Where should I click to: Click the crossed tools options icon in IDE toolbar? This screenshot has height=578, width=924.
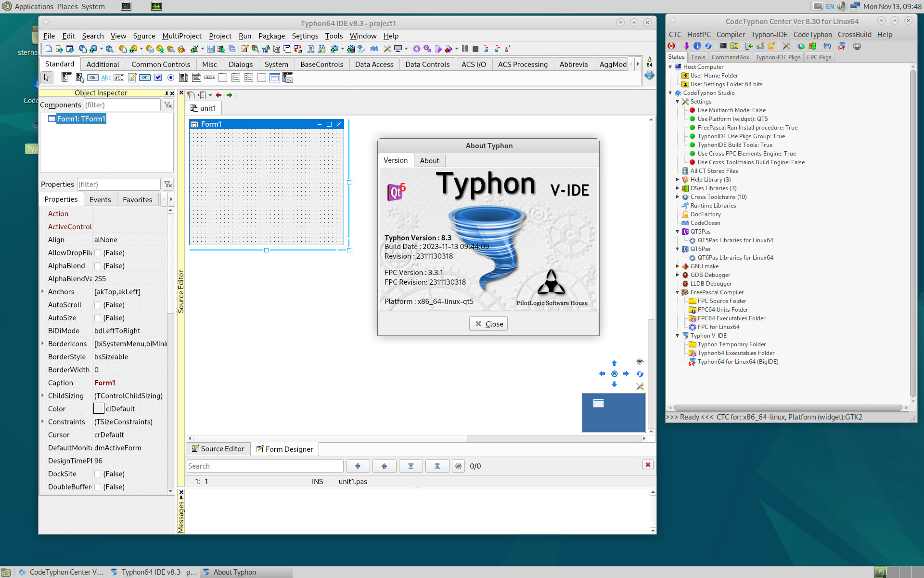[387, 49]
